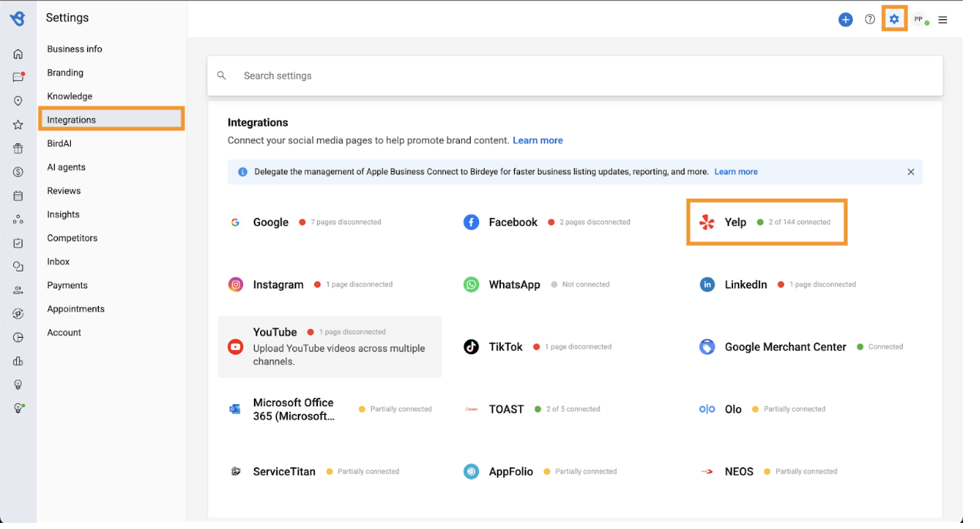This screenshot has width=980, height=529.
Task: Open the YouTube integration card
Action: 329,346
